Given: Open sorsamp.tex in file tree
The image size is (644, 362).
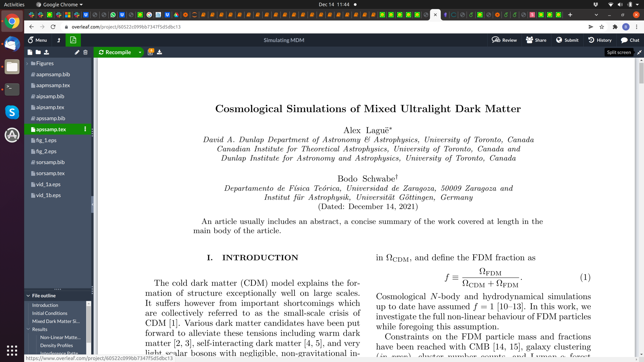Looking at the screenshot, I should point(50,173).
